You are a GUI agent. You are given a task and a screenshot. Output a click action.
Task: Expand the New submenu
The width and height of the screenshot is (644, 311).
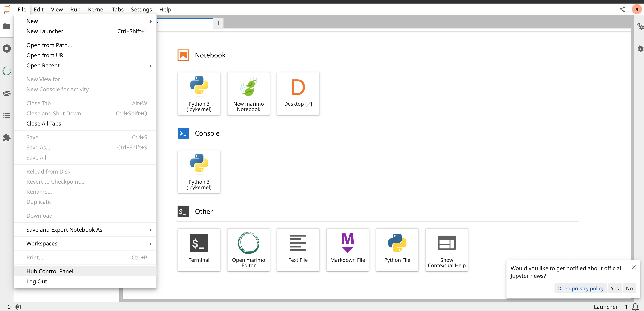click(x=85, y=21)
